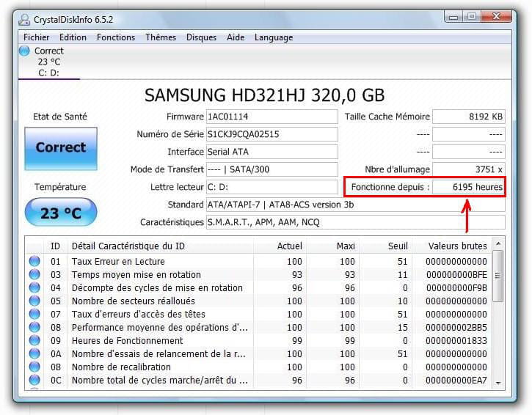Click the Fonctionne depuis label

[x=390, y=187]
